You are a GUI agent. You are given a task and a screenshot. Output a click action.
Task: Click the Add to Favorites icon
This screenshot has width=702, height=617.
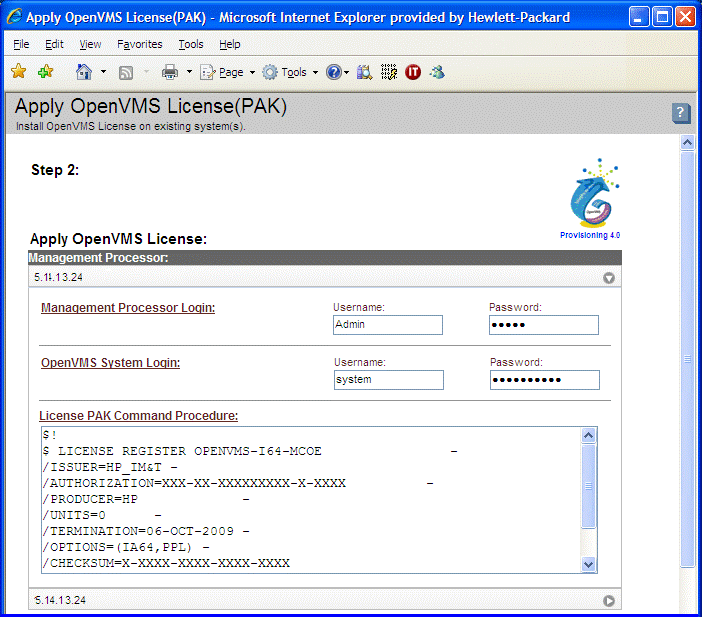coord(45,71)
